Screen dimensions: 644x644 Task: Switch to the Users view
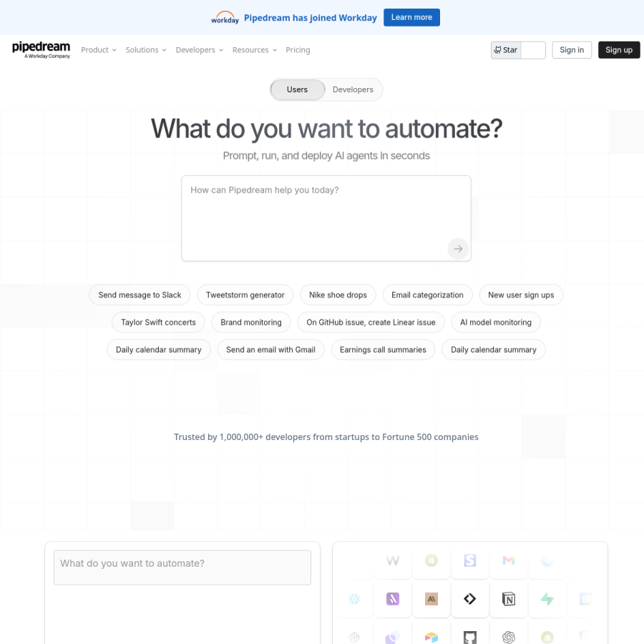click(298, 89)
